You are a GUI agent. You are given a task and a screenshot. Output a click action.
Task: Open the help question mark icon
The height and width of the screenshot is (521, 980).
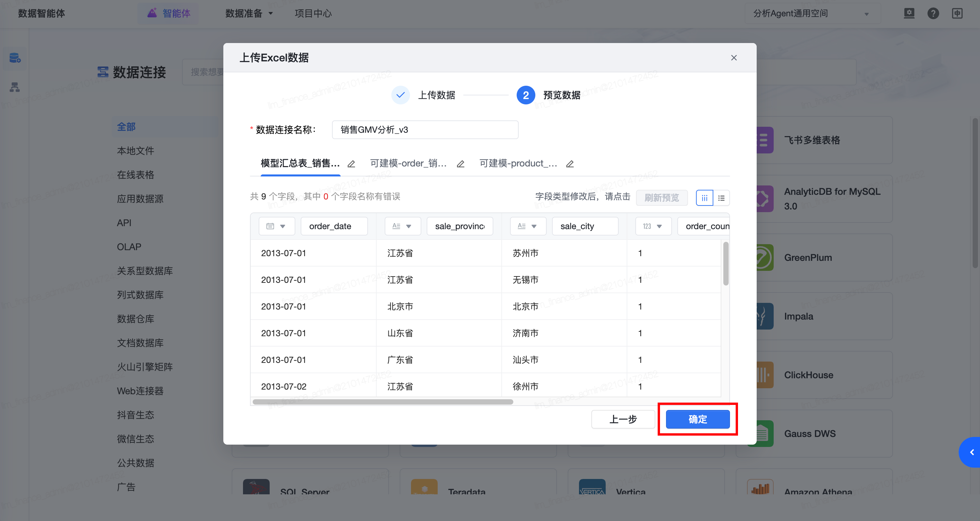point(933,14)
